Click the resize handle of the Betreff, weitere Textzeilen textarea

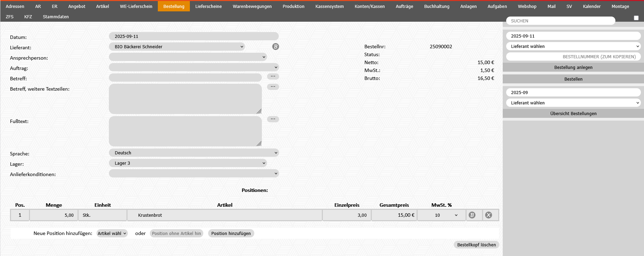[259, 111]
